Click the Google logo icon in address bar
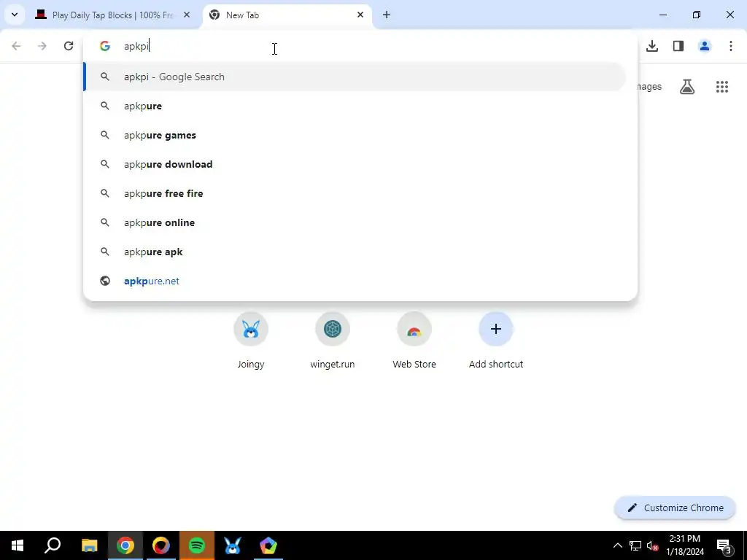 click(105, 46)
